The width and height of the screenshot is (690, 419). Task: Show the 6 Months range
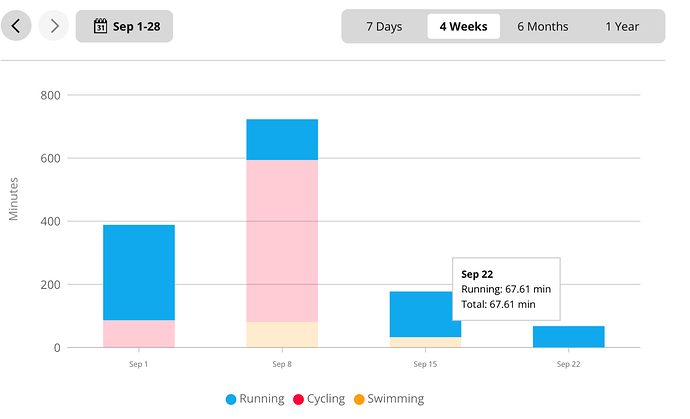coord(542,26)
